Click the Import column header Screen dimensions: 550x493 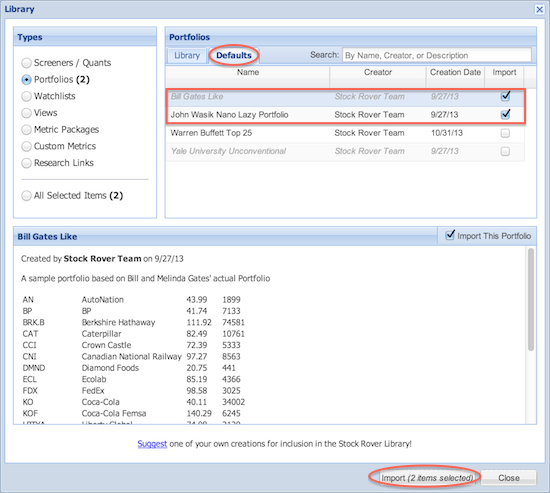click(504, 76)
